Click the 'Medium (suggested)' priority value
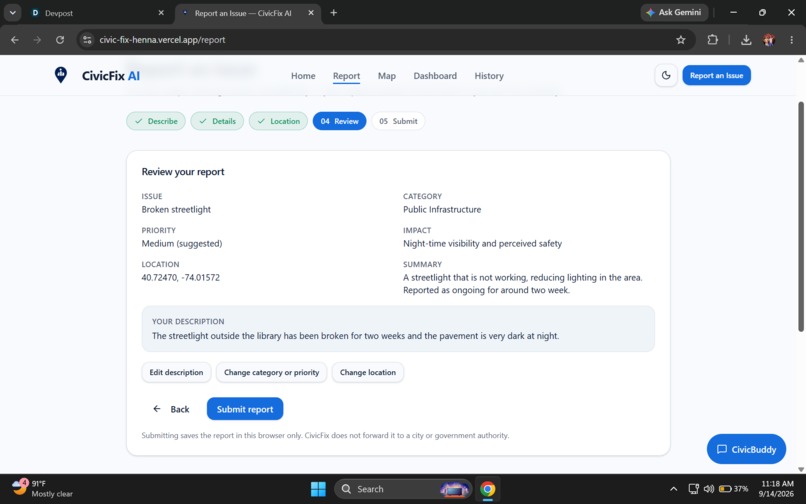Image resolution: width=806 pixels, height=504 pixels. tap(182, 243)
